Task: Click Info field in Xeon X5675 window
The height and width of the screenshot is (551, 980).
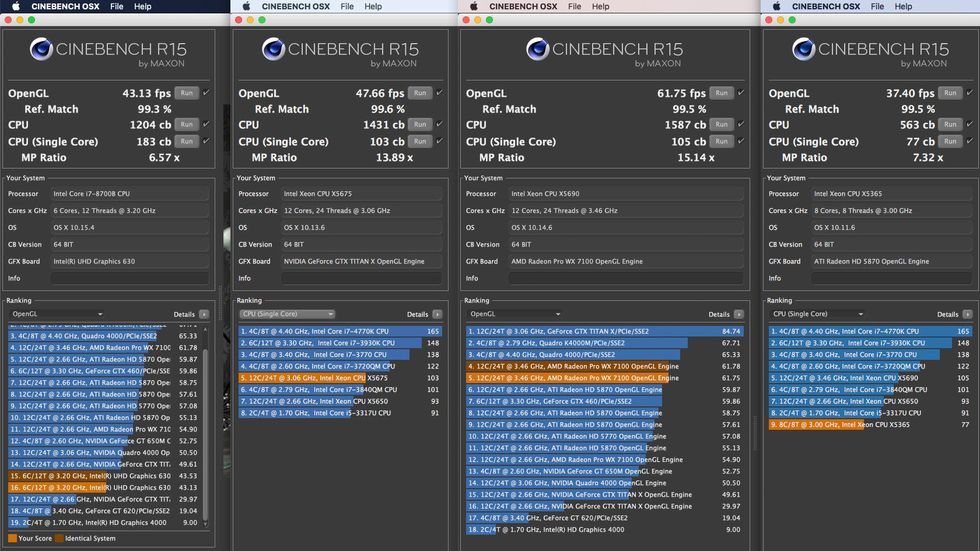Action: (361, 278)
